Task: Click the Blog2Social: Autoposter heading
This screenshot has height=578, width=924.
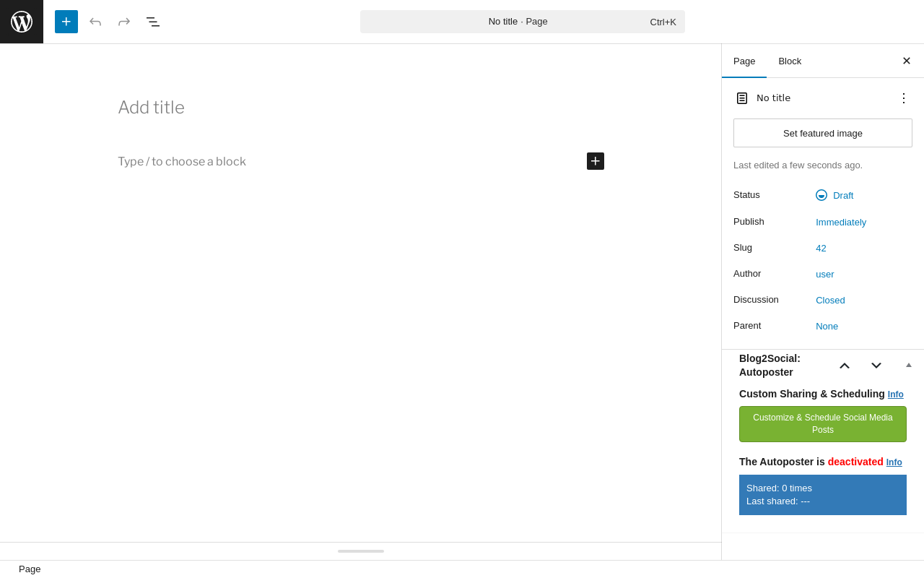Action: coord(770,366)
